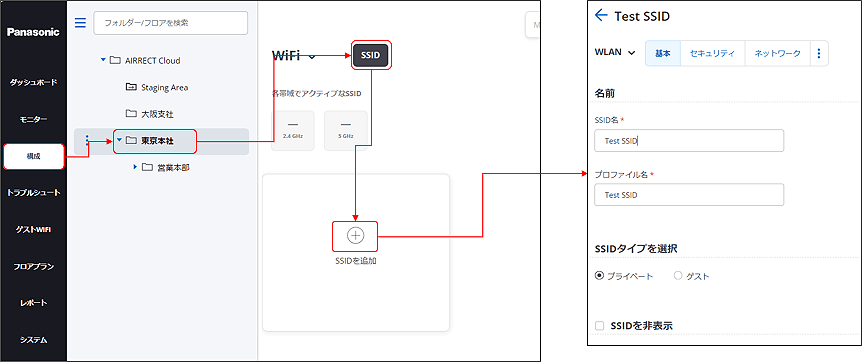Open システム in the sidebar

pos(33,340)
